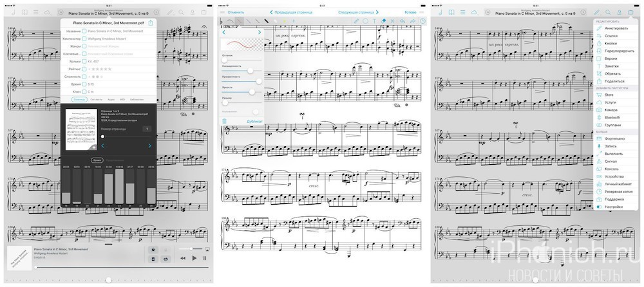This screenshot has width=644, height=287.
Task: Choose the eraser tool
Action: pyautogui.click(x=384, y=21)
